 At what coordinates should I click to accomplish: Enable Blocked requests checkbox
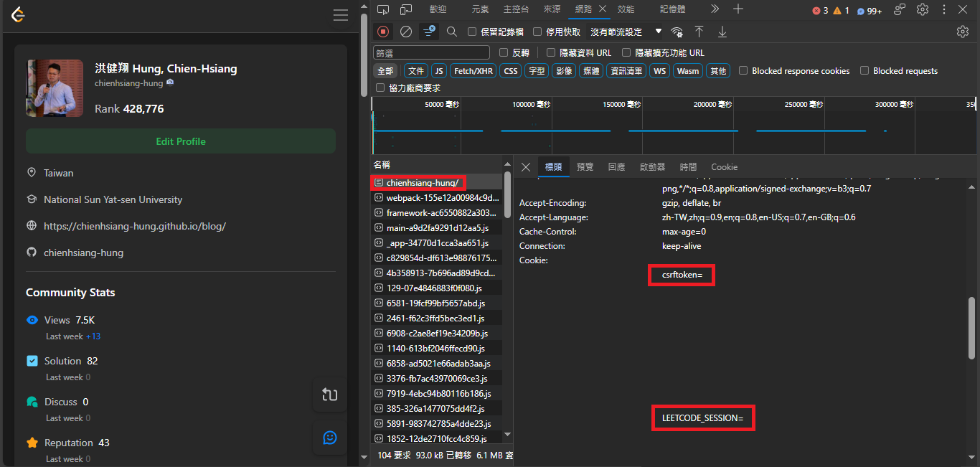865,70
